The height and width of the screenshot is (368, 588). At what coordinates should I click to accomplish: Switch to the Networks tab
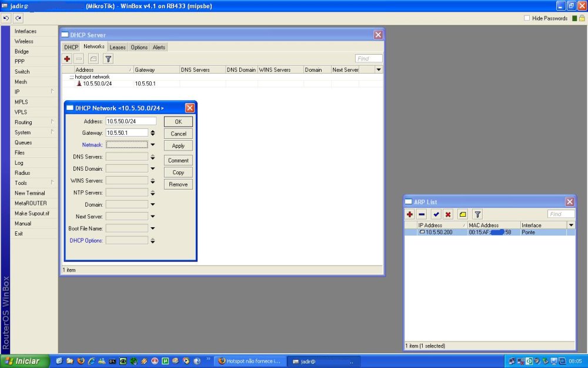(94, 46)
